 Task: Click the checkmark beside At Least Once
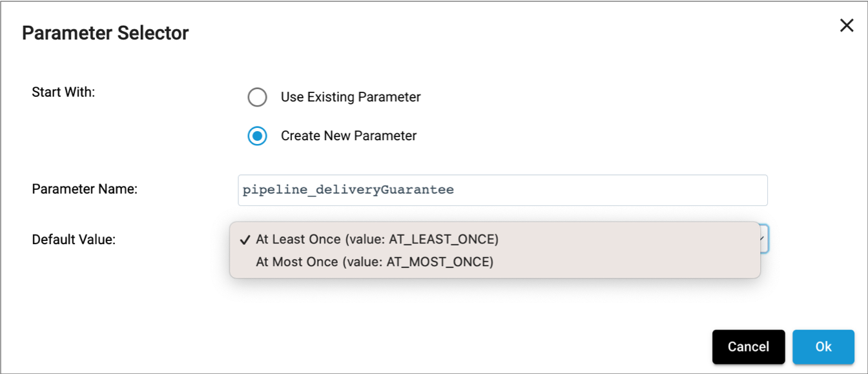click(244, 239)
